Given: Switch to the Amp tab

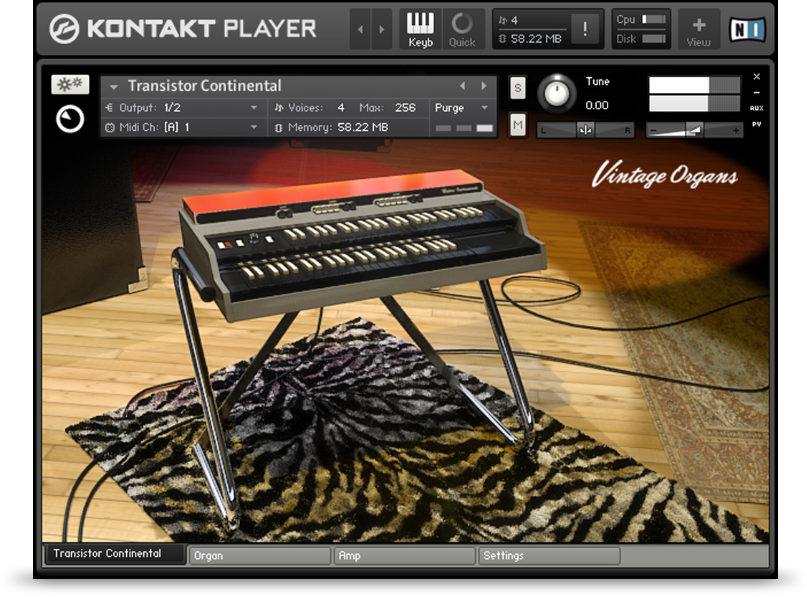Looking at the screenshot, I should coord(405,556).
